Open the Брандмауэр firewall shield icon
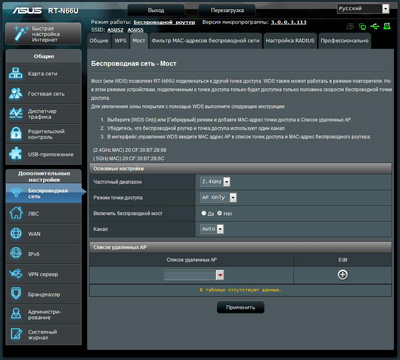The height and width of the screenshot is (360, 400). click(16, 294)
